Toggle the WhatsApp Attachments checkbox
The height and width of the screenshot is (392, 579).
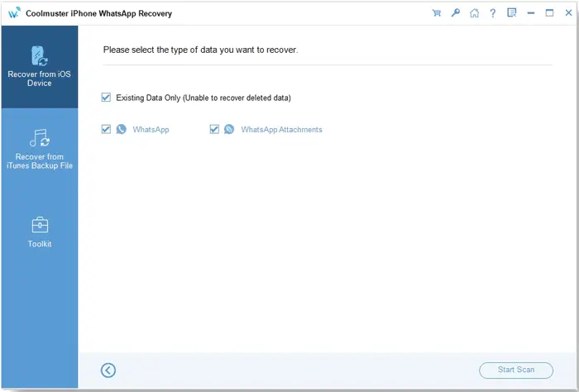(214, 130)
